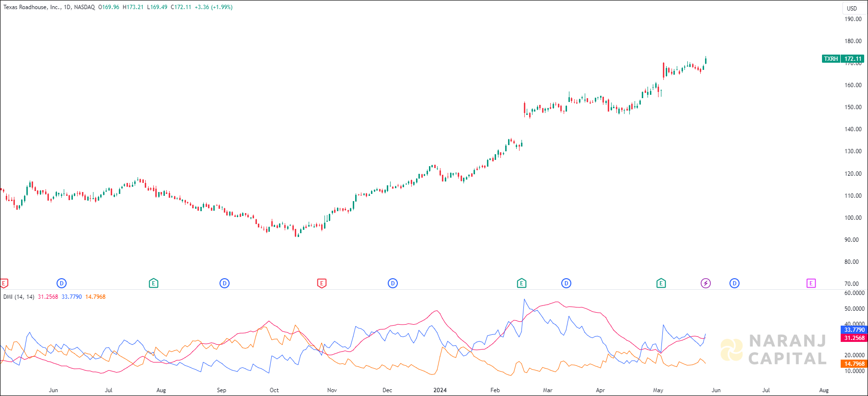Click the Nov label on time axis
This screenshot has height=396, width=868.
point(332,390)
